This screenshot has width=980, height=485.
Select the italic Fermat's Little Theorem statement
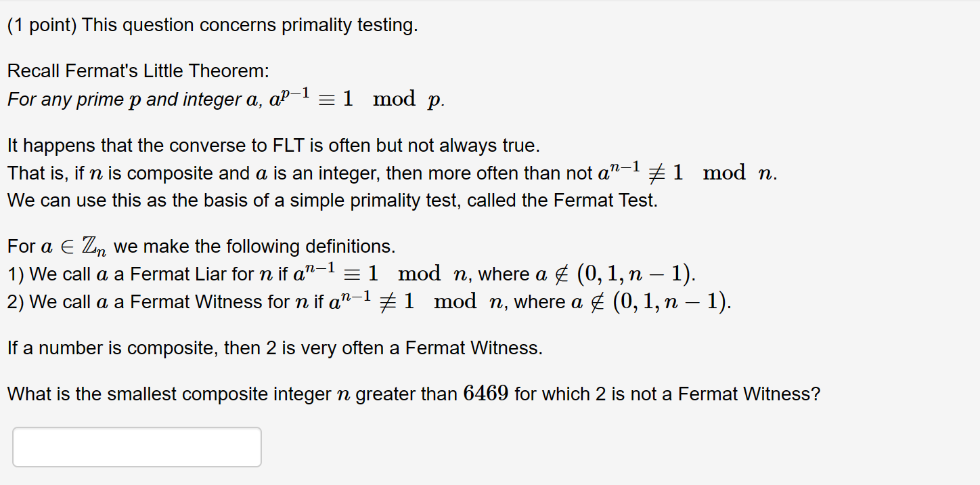tap(223, 98)
